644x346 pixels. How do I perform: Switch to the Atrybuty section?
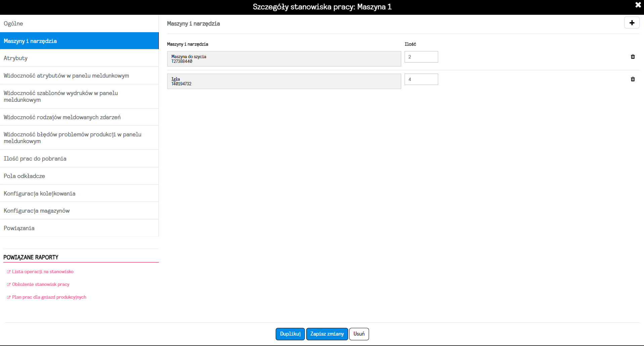(x=79, y=58)
